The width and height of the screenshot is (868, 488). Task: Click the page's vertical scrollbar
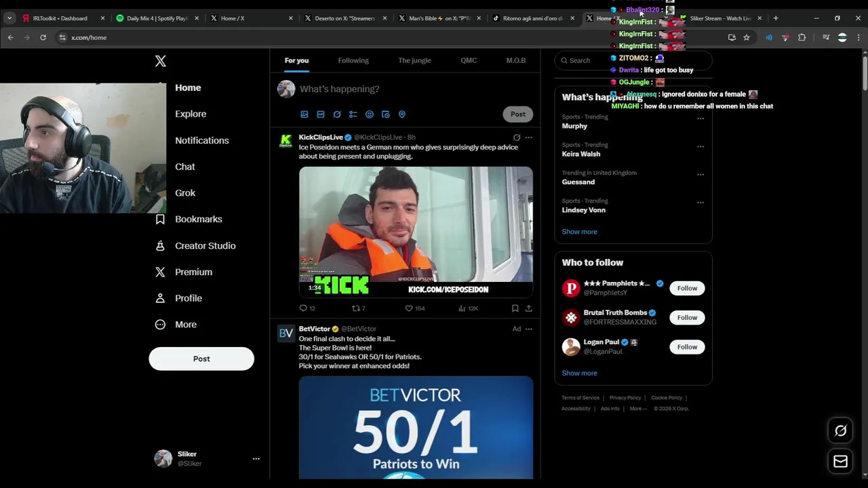pyautogui.click(x=865, y=75)
